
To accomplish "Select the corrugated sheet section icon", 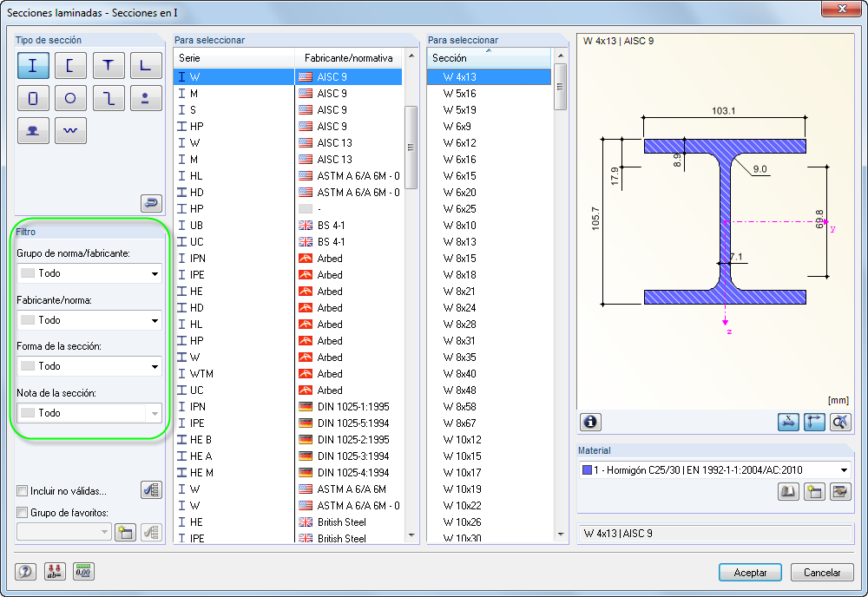I will click(x=70, y=130).
